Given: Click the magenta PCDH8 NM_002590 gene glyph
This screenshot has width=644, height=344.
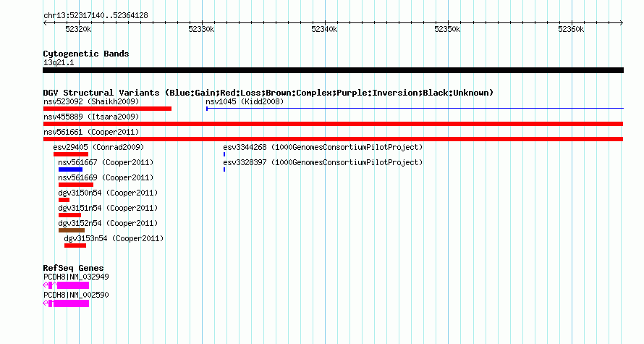Looking at the screenshot, I should [66, 303].
